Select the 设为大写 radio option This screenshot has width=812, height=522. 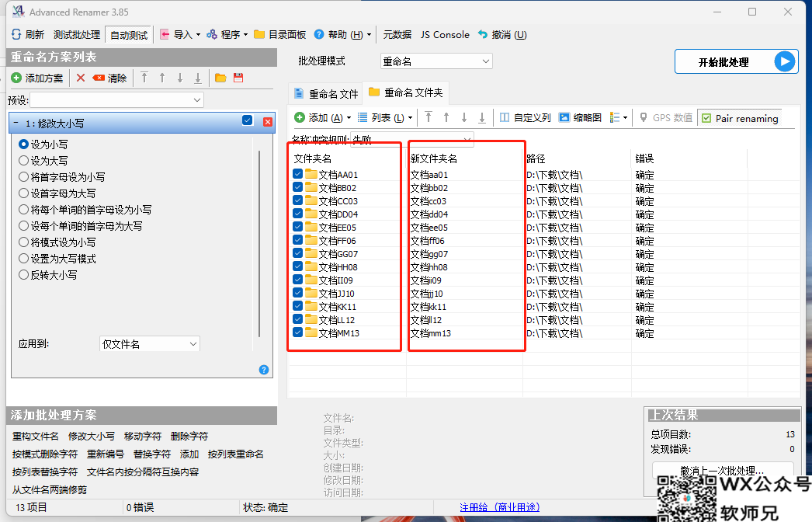point(23,161)
